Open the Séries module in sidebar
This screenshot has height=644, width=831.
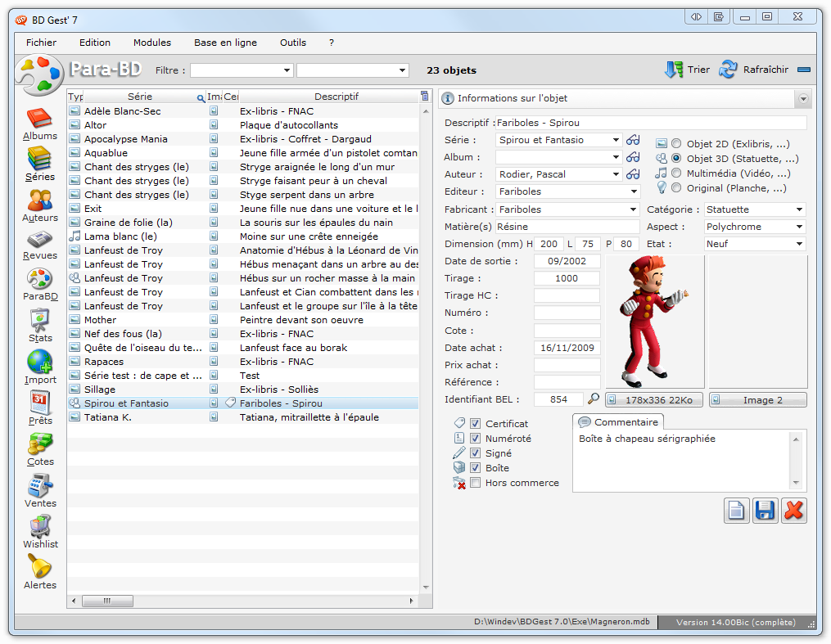coord(40,164)
